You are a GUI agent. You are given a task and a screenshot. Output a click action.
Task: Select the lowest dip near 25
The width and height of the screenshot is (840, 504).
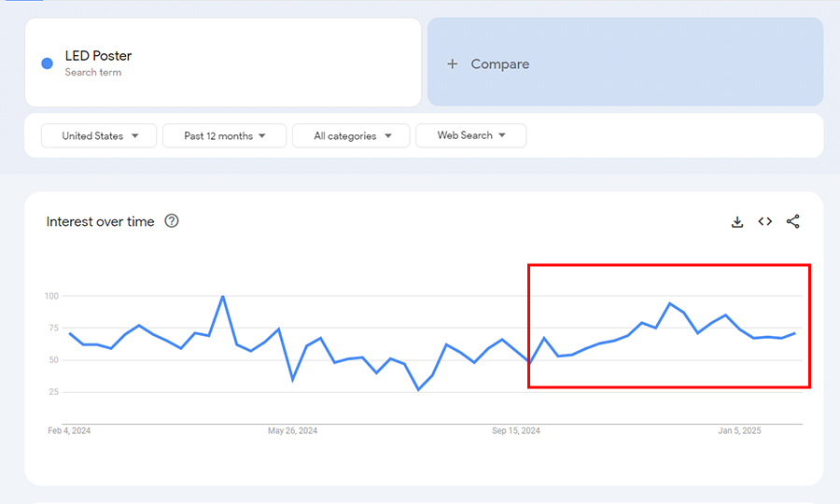coord(418,389)
